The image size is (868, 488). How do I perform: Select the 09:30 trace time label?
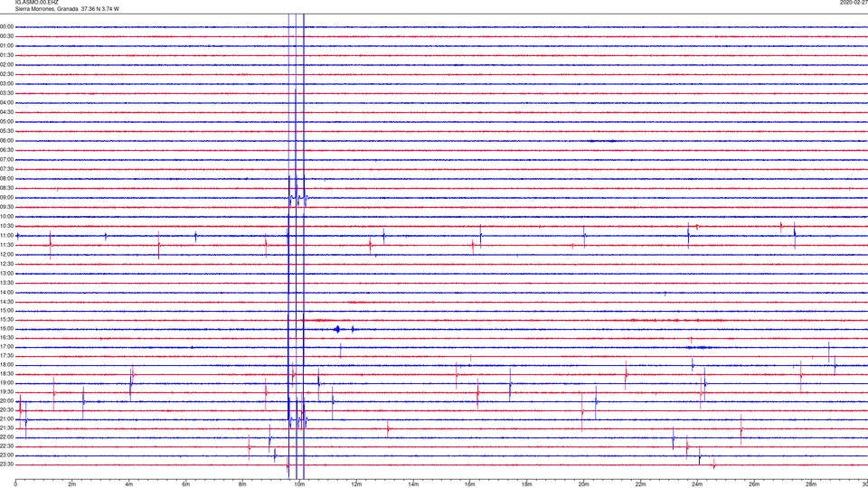pos(6,207)
